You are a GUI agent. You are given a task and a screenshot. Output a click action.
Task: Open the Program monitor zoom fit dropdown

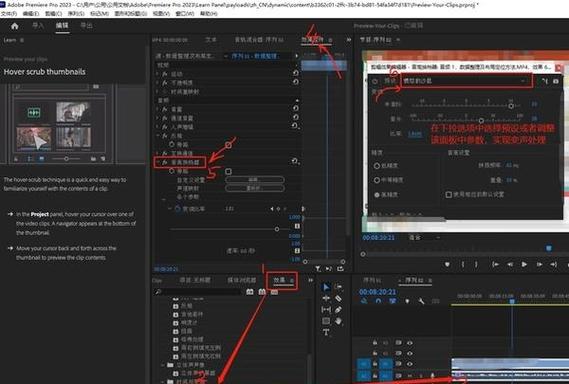point(425,237)
